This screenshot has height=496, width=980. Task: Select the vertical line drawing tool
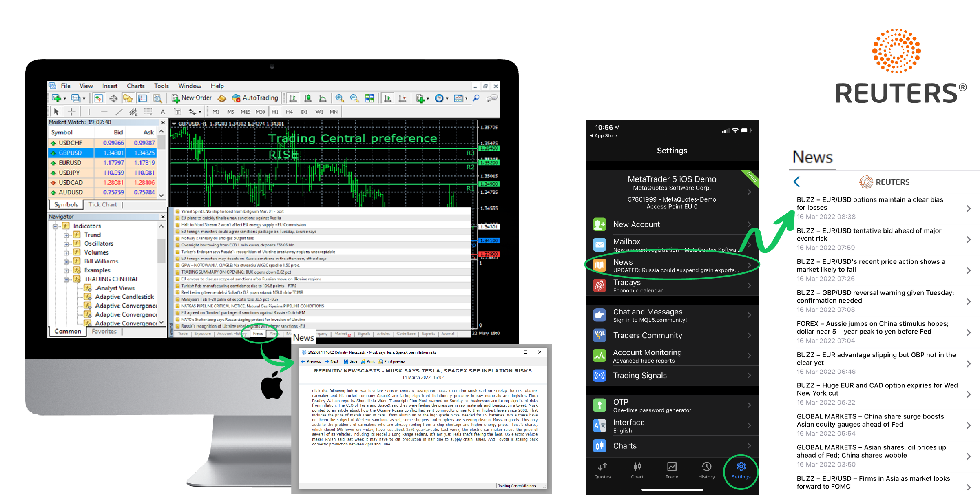(x=89, y=112)
